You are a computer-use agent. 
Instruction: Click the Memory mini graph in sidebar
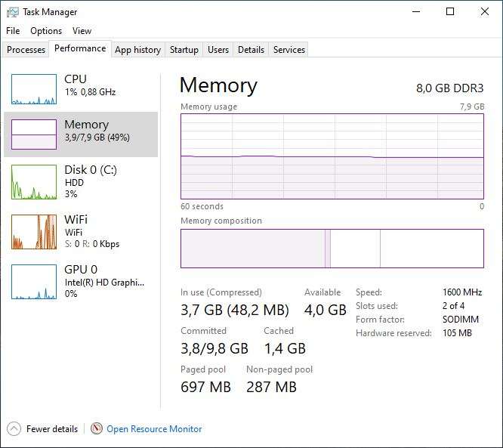(x=34, y=134)
